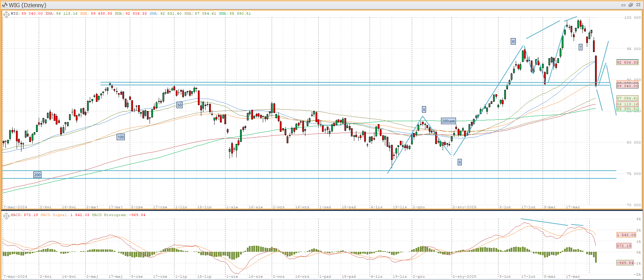Restore down the WIG chart window
The width and height of the screenshot is (644, 280).
[630, 5]
